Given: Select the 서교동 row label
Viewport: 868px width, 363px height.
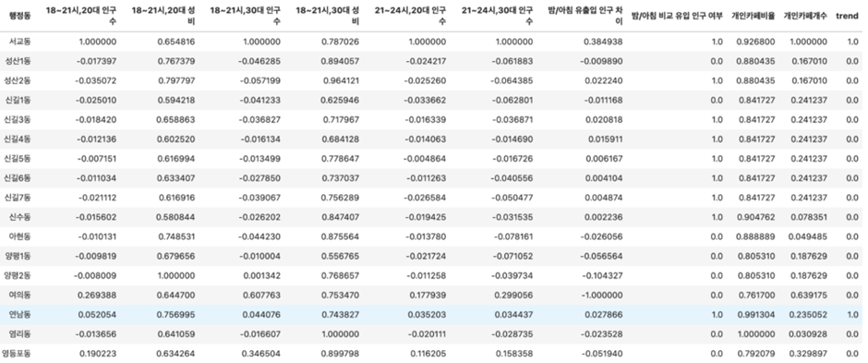Looking at the screenshot, I should click(20, 42).
